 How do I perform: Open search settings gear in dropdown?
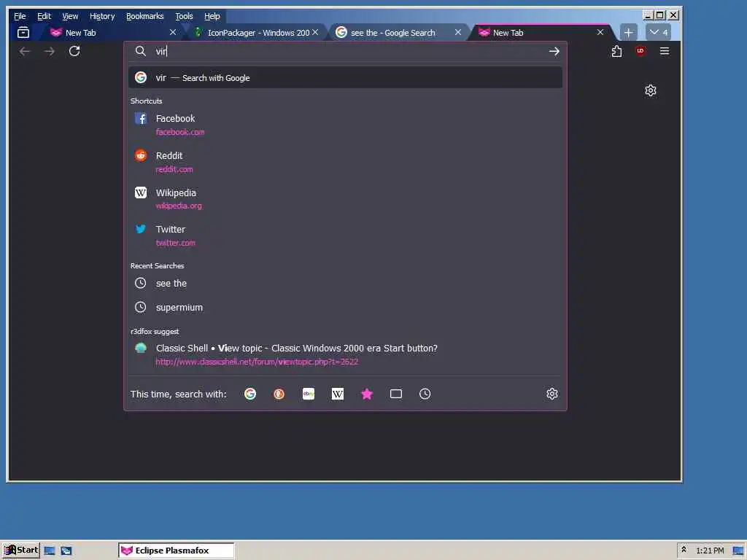tap(552, 394)
